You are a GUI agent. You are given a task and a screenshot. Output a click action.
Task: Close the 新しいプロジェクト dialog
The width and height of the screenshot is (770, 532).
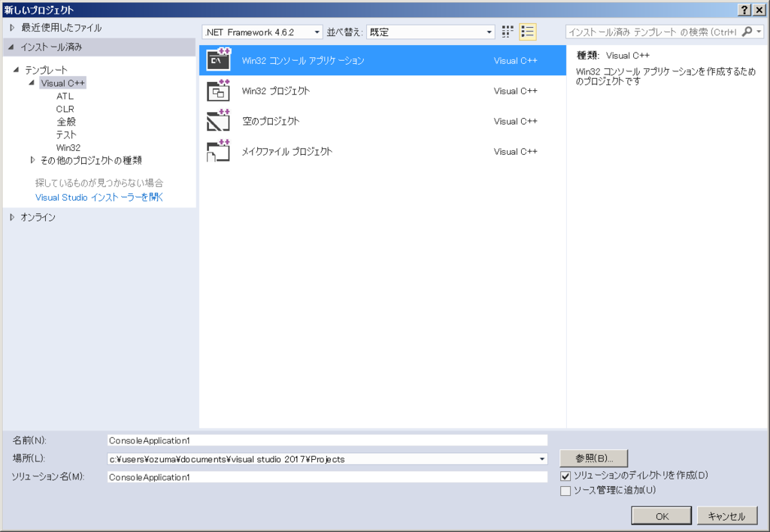pos(759,10)
